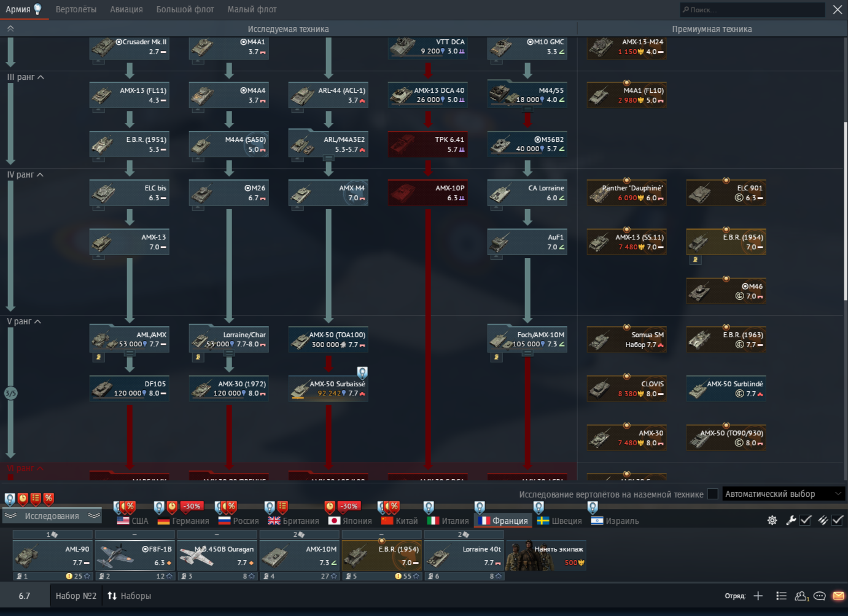Select the AMX M4 tank card

[329, 193]
